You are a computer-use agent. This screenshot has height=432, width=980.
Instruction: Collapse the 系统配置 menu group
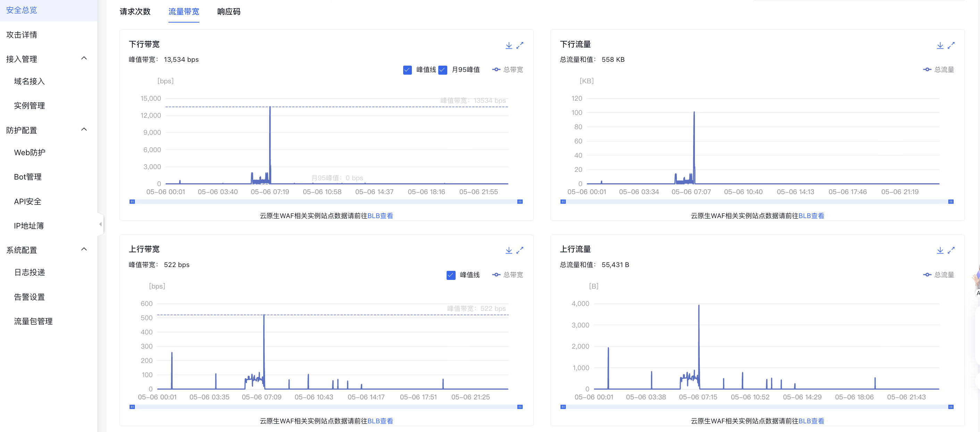pos(84,249)
